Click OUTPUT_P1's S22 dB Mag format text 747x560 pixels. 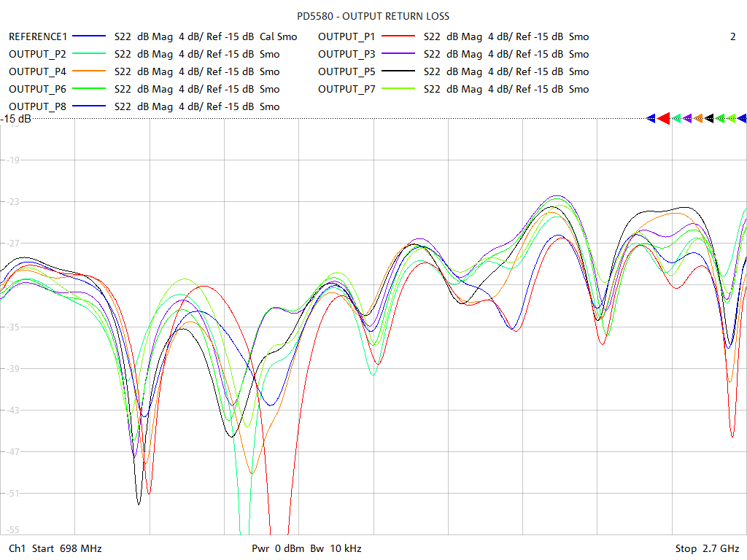tap(506, 36)
